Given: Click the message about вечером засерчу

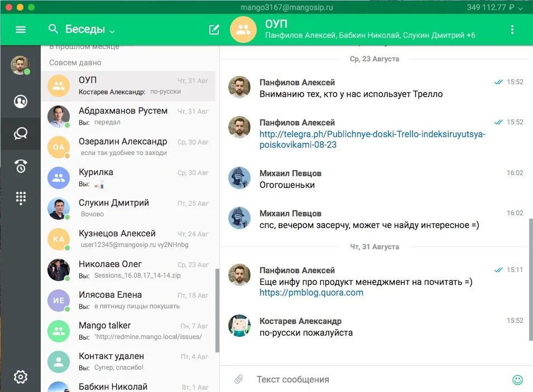Looking at the screenshot, I should coord(369,225).
